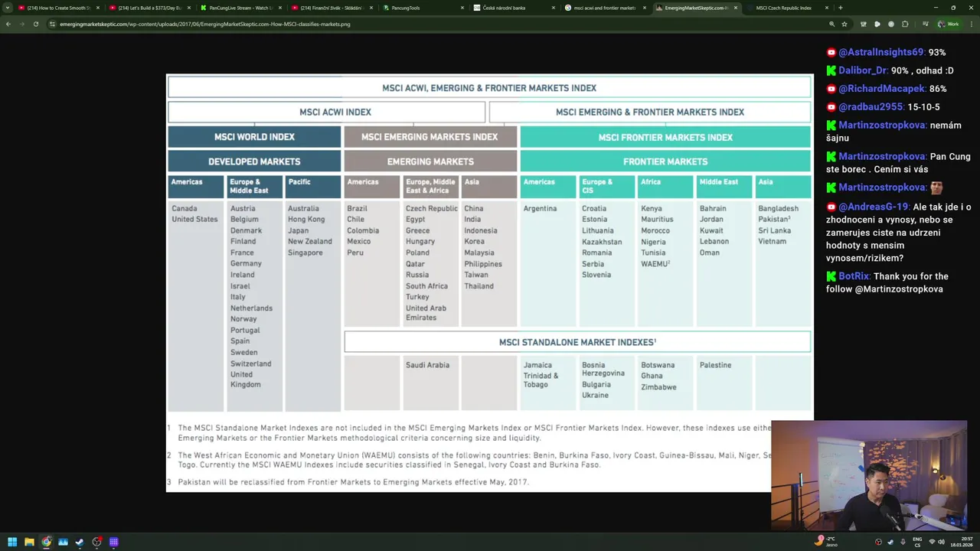Screen dimensions: 980x551
Task: Close the PancungTools tab
Action: (462, 8)
